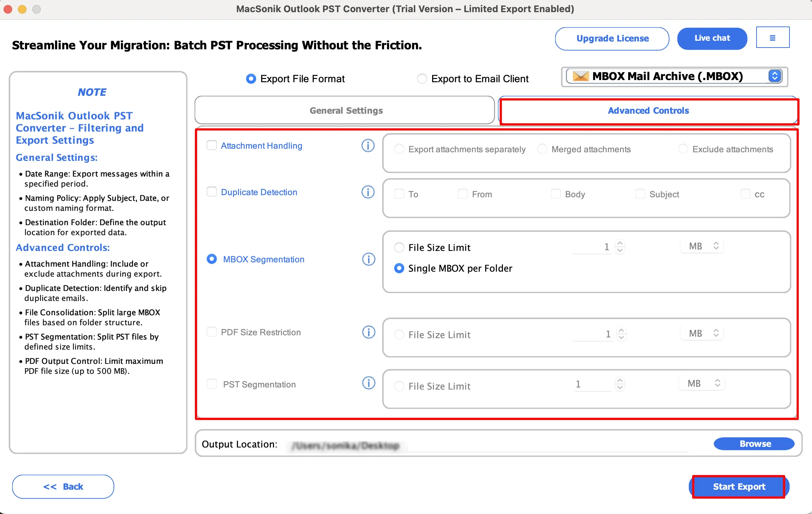Open info icon for Duplicate Detection
Viewport: 812px width, 514px height.
368,192
